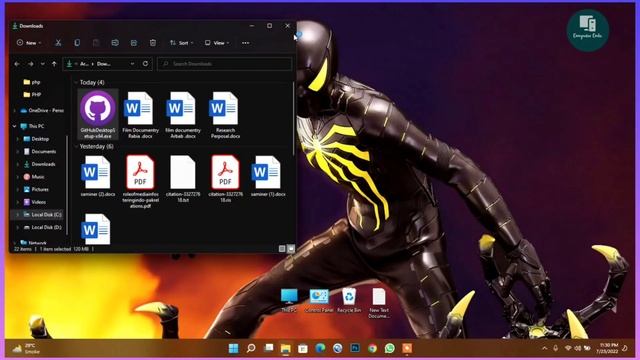Expand Local Disk (D:) tree arrow
640x360 pixels.
[x=18, y=227]
